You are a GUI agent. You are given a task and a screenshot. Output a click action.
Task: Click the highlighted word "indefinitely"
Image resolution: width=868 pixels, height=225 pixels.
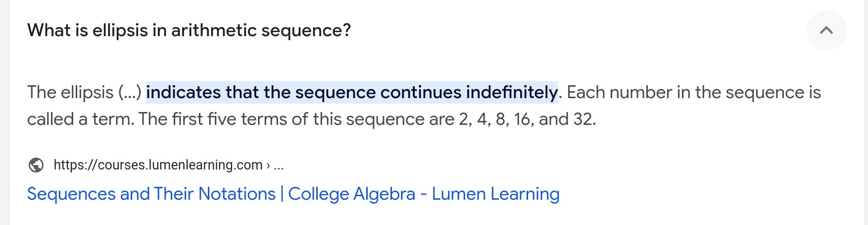pos(512,92)
